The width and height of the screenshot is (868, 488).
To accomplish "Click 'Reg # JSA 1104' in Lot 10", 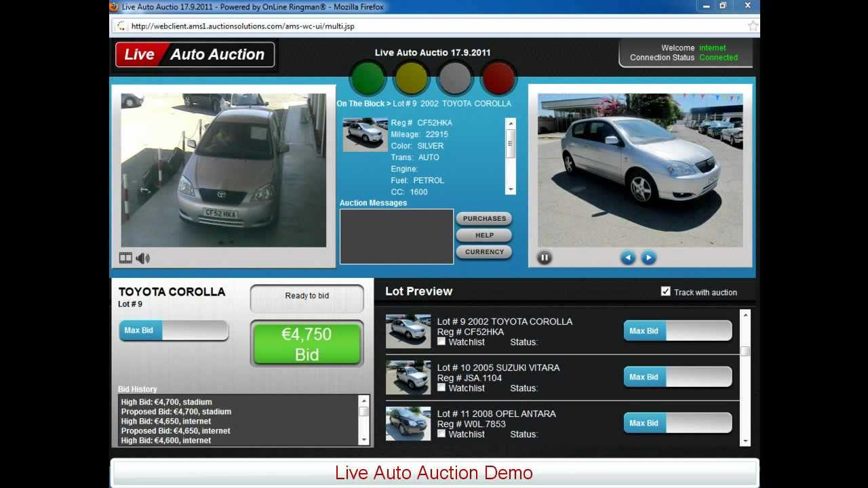I will pyautogui.click(x=470, y=378).
